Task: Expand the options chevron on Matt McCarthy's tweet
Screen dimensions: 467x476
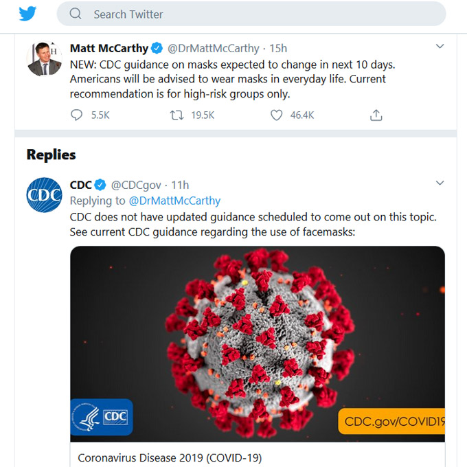Action: pos(440,46)
